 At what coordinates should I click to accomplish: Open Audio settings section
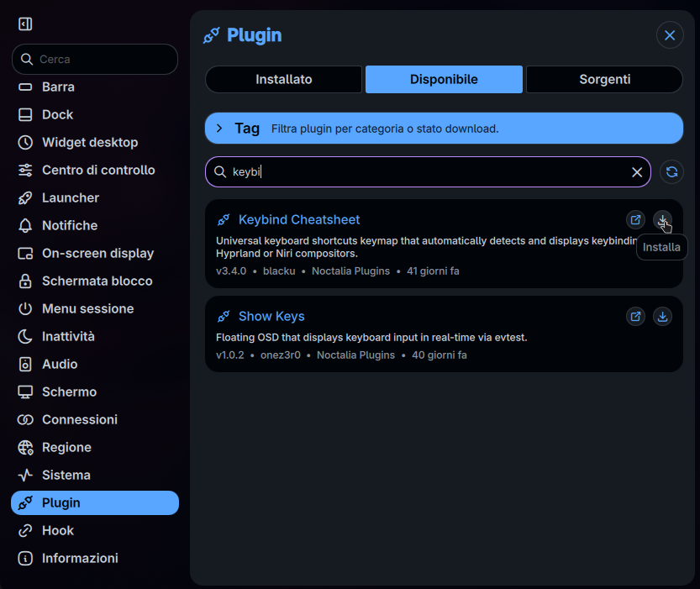click(x=95, y=364)
